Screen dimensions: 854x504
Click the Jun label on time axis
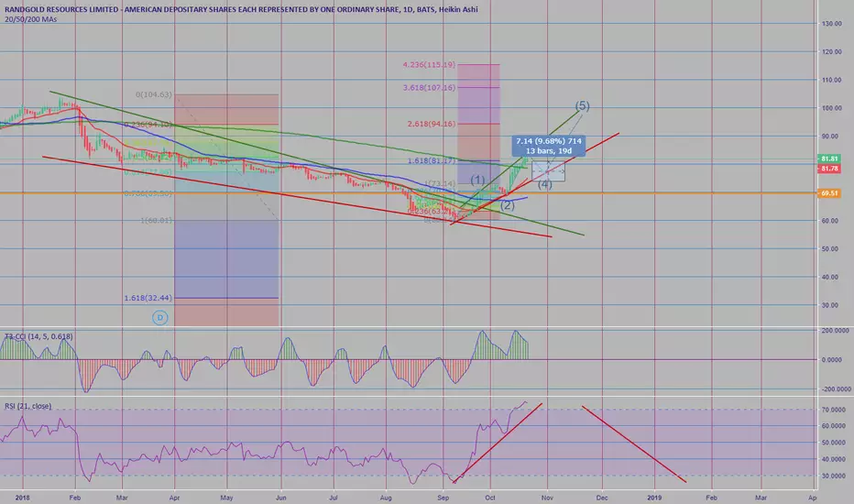tap(281, 498)
